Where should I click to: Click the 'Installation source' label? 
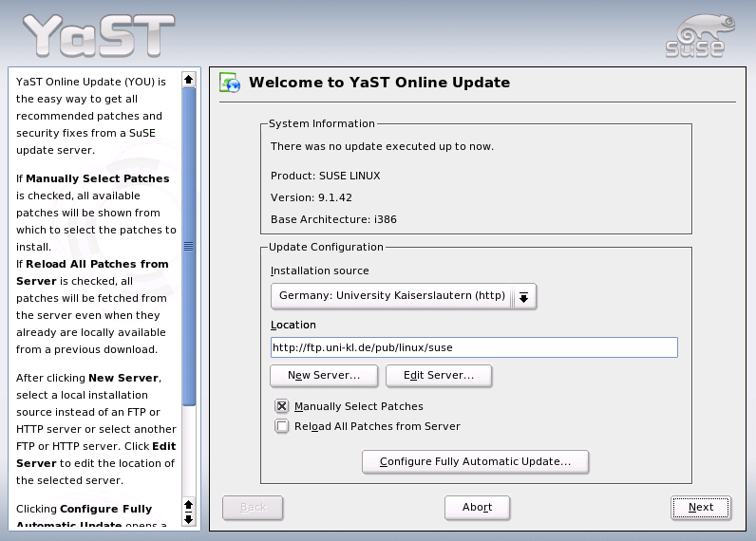pos(320,270)
